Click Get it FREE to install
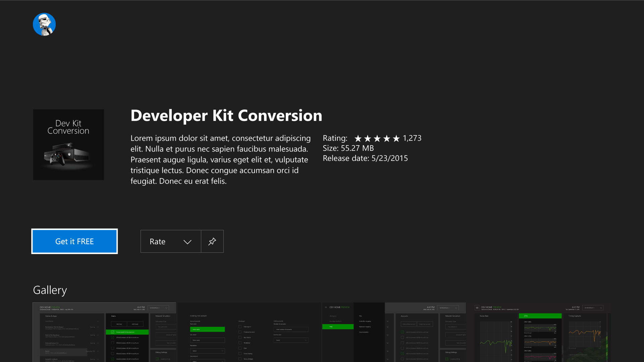644x362 pixels. tap(74, 241)
